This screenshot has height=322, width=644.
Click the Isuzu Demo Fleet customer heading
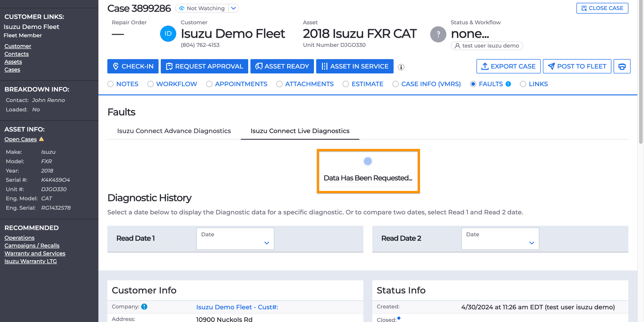tap(233, 34)
